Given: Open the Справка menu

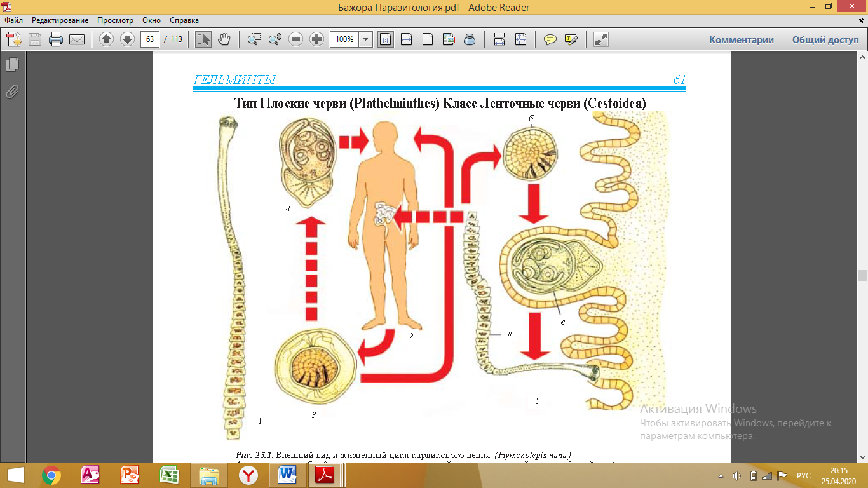Looking at the screenshot, I should (x=185, y=20).
